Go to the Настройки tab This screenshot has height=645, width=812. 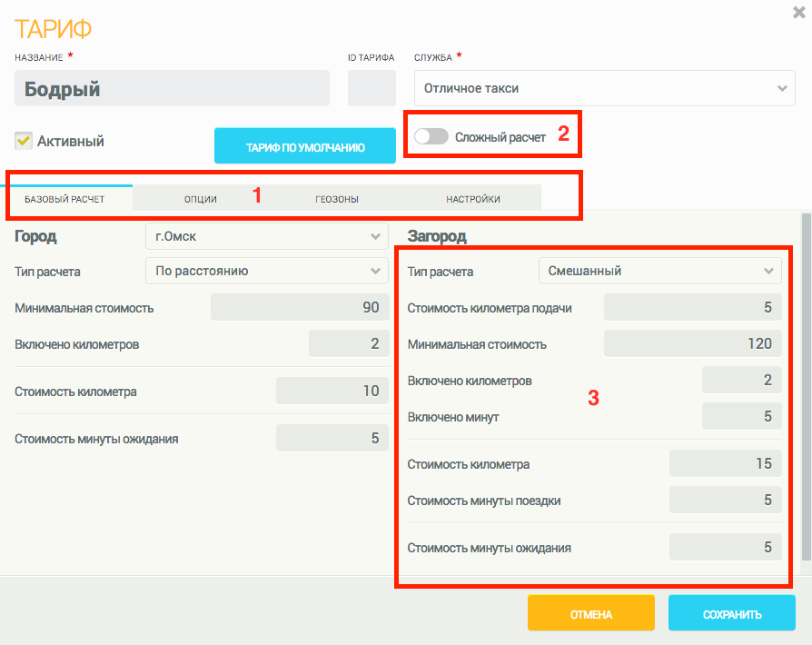472,199
